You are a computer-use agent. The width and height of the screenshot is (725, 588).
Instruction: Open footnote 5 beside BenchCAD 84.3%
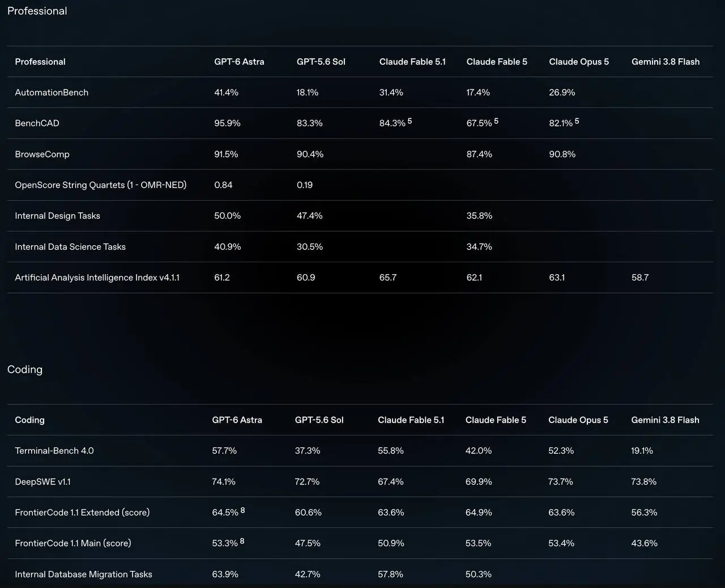point(410,121)
